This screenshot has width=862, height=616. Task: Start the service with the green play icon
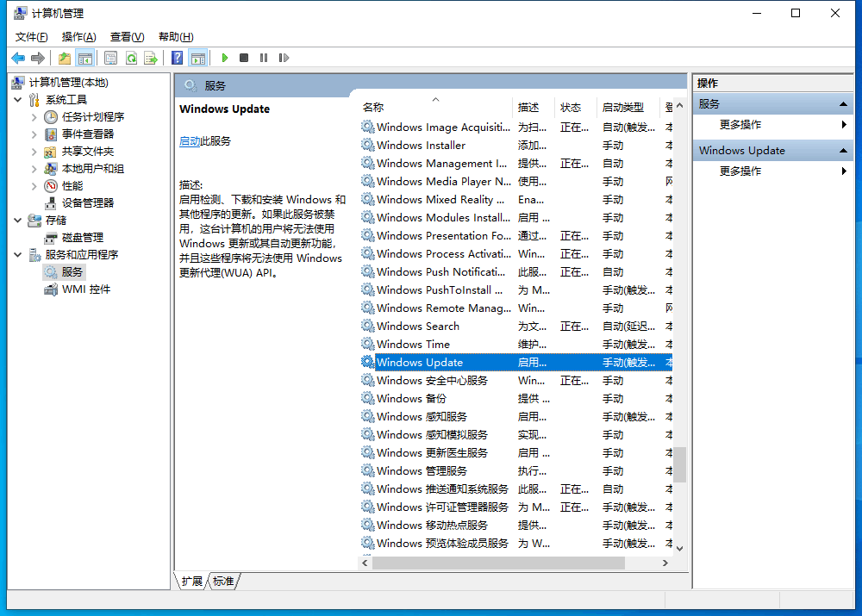point(224,58)
